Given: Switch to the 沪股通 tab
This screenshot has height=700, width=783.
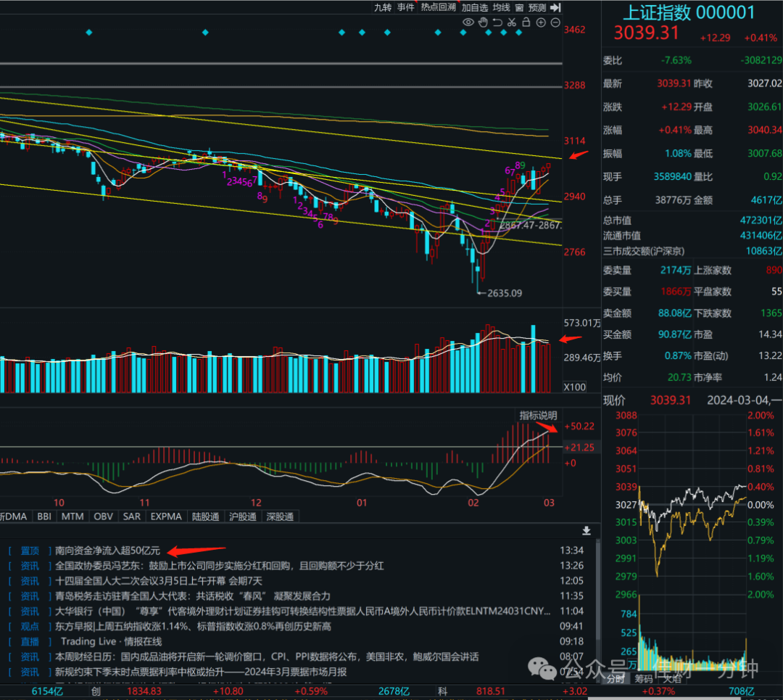Looking at the screenshot, I should [243, 516].
